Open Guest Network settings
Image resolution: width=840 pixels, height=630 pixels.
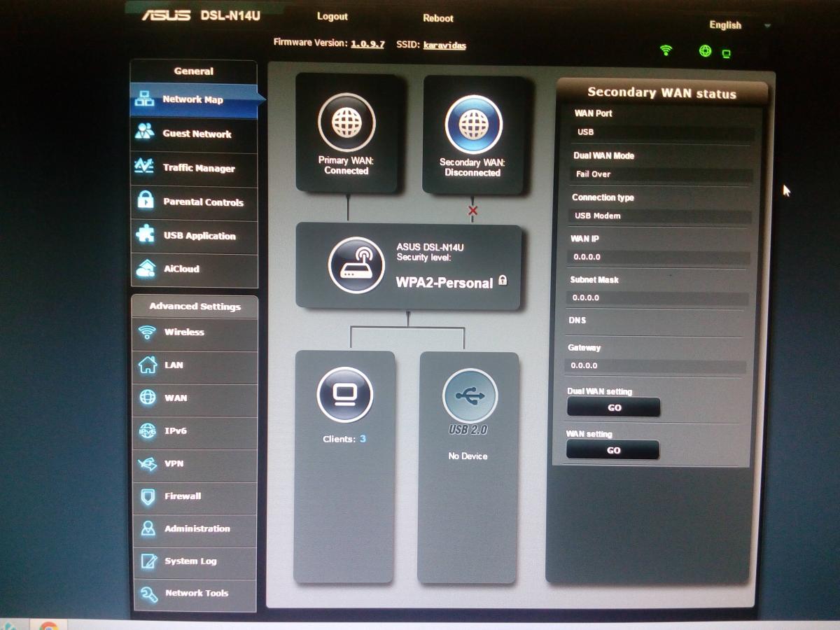(196, 134)
